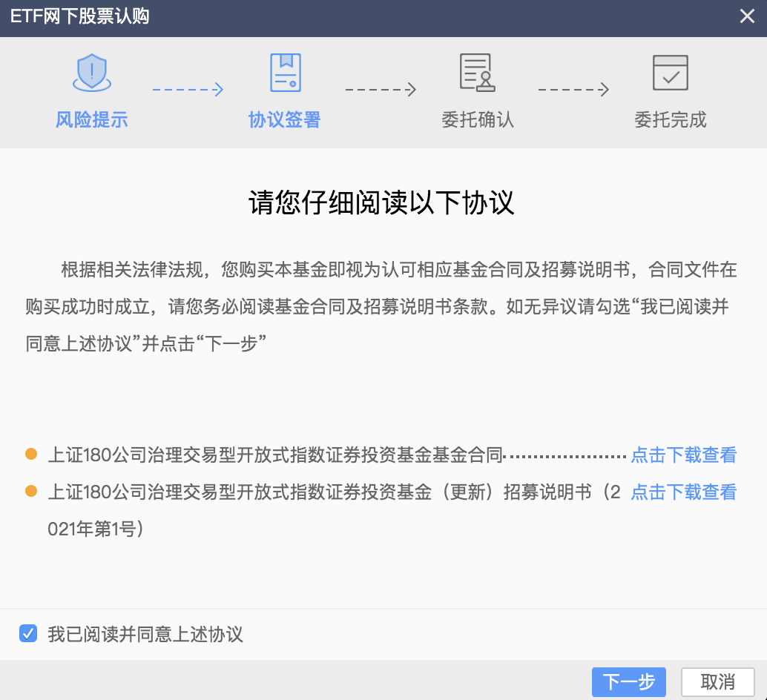Close the ETF网下股票认购 dialog
Viewport: 767px width, 700px height.
(747, 16)
